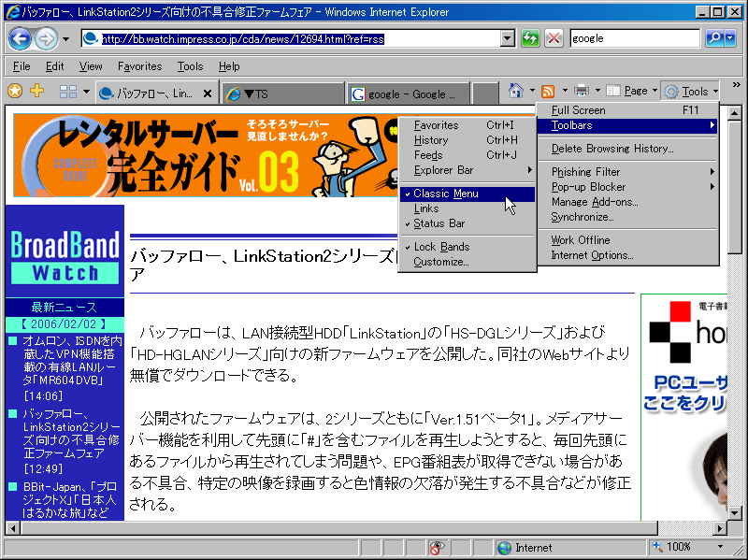Choose Manage Add-ons

(x=627, y=202)
